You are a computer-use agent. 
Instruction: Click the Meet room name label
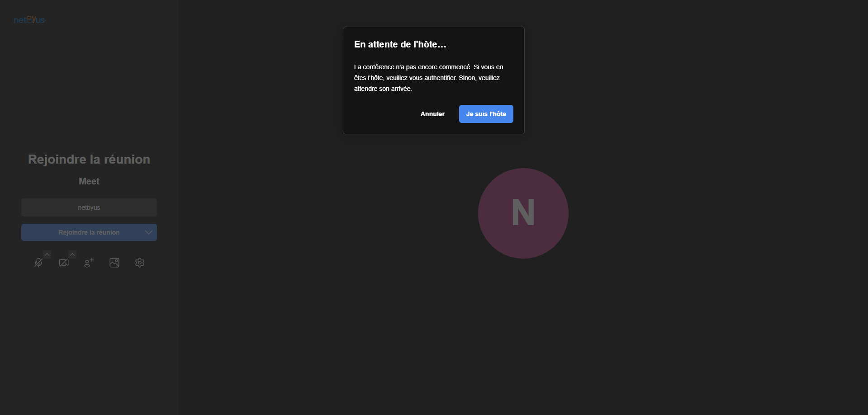[89, 181]
